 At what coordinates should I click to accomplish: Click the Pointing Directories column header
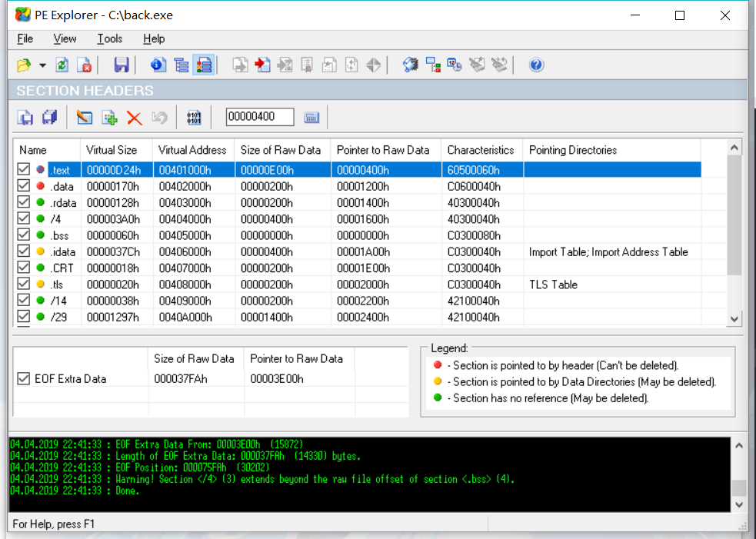coord(611,150)
